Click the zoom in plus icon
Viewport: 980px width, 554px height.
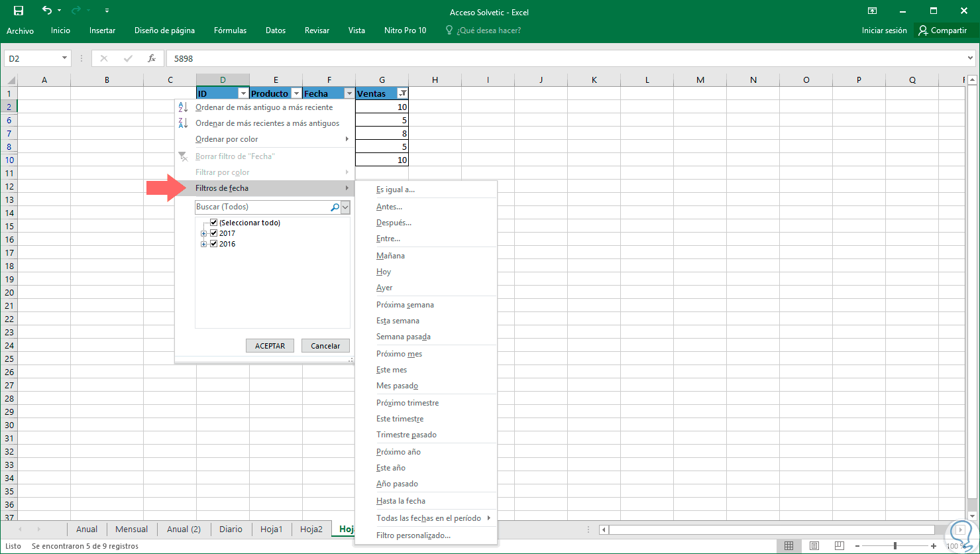point(934,546)
